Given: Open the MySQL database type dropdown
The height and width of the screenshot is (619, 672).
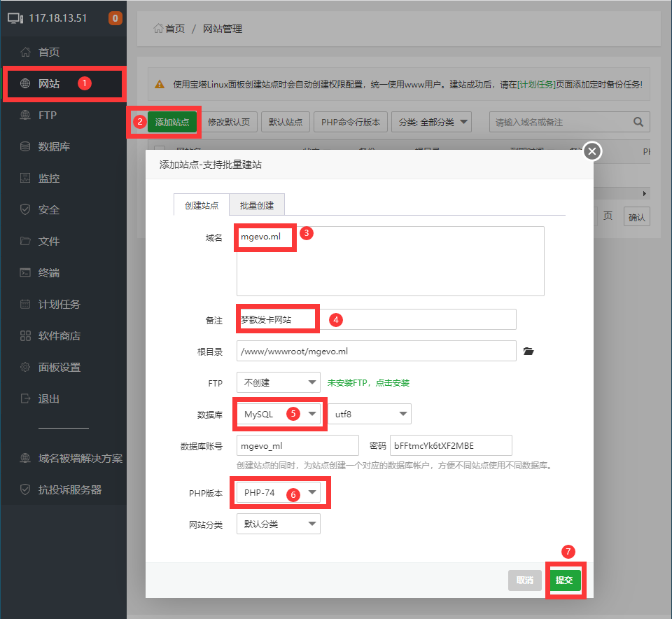Looking at the screenshot, I should point(279,414).
